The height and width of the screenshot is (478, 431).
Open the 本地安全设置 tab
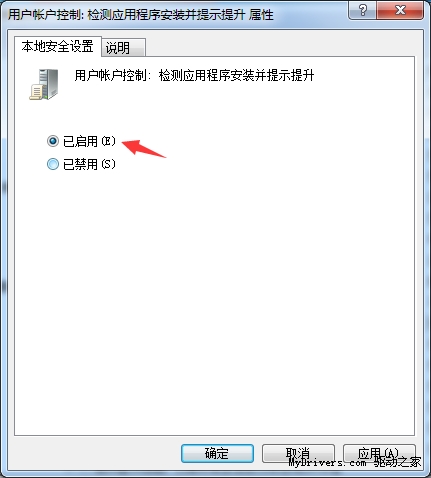click(x=58, y=46)
